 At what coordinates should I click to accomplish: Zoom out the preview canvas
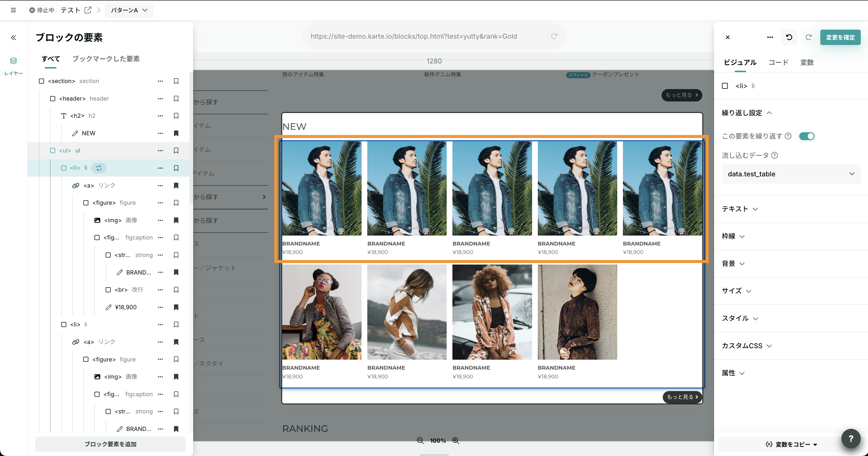(x=420, y=441)
